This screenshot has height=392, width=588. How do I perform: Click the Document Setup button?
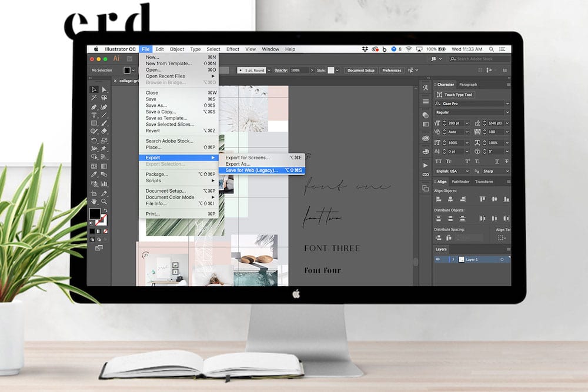click(361, 70)
